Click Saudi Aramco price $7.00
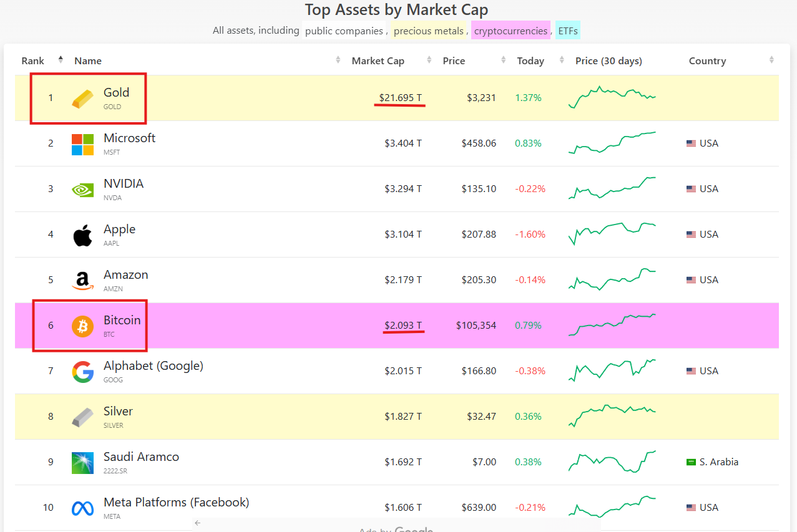The image size is (797, 532). click(x=484, y=462)
